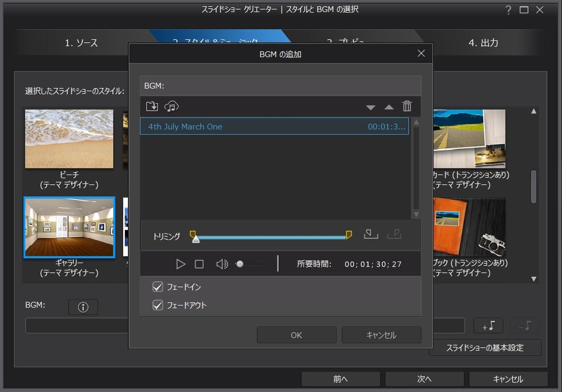Click the mark-in trim icon
The height and width of the screenshot is (392, 562).
371,234
